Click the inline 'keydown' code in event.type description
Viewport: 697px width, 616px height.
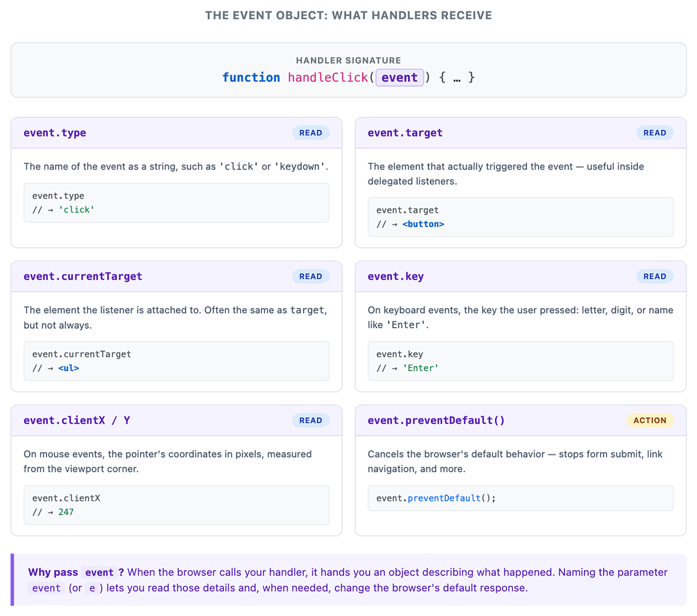300,167
